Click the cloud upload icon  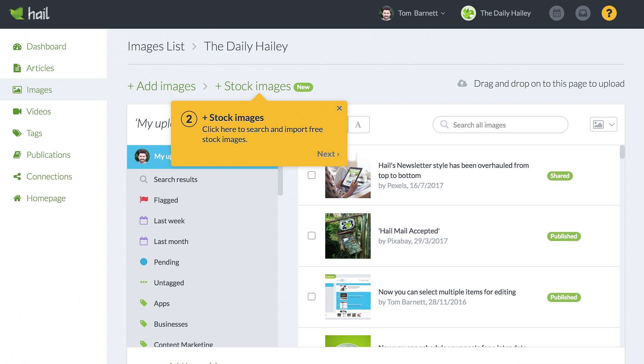[x=462, y=84]
